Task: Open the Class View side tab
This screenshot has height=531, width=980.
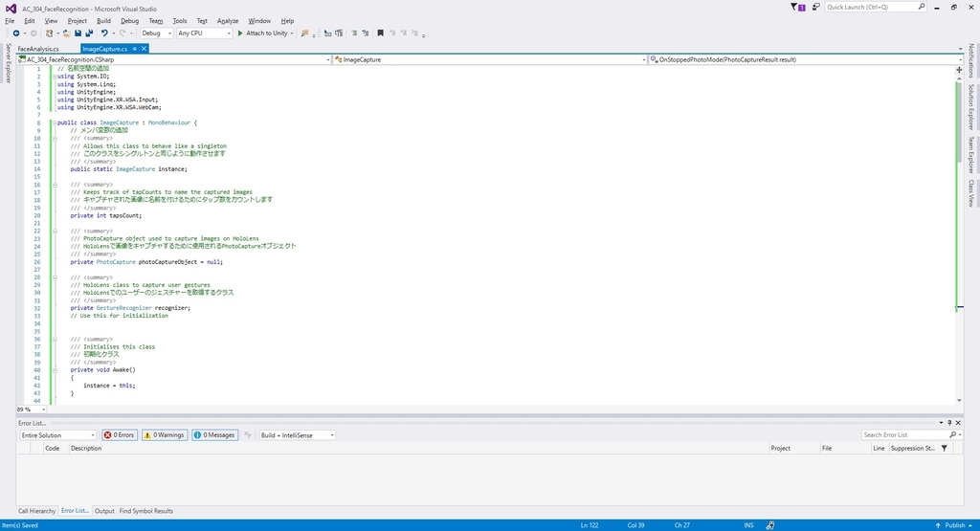Action: click(x=971, y=193)
